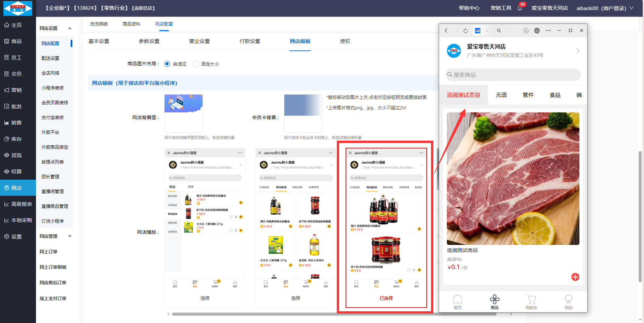Add 追溯测试商品 with red plus icon
Viewport: 644px width, 323px height.
click(x=575, y=277)
